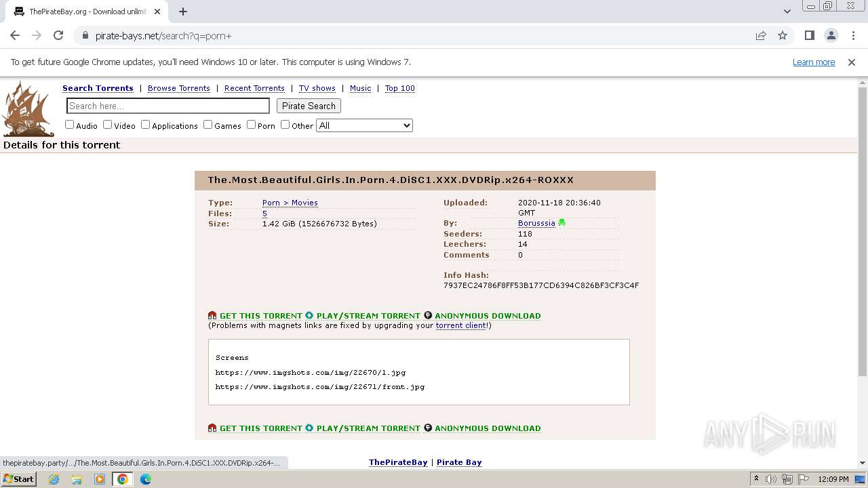868x488 pixels.
Task: Click upper PLAY/STREAM TORRENT link
Action: point(368,316)
